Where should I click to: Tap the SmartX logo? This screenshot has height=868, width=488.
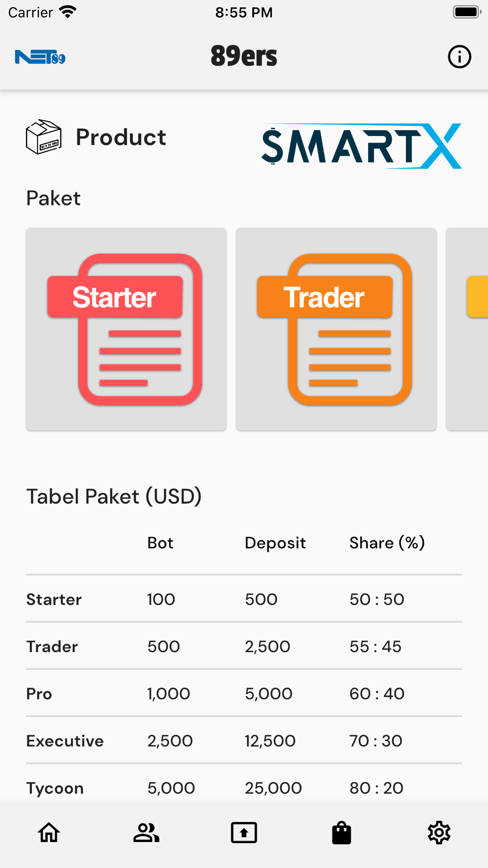(x=362, y=146)
